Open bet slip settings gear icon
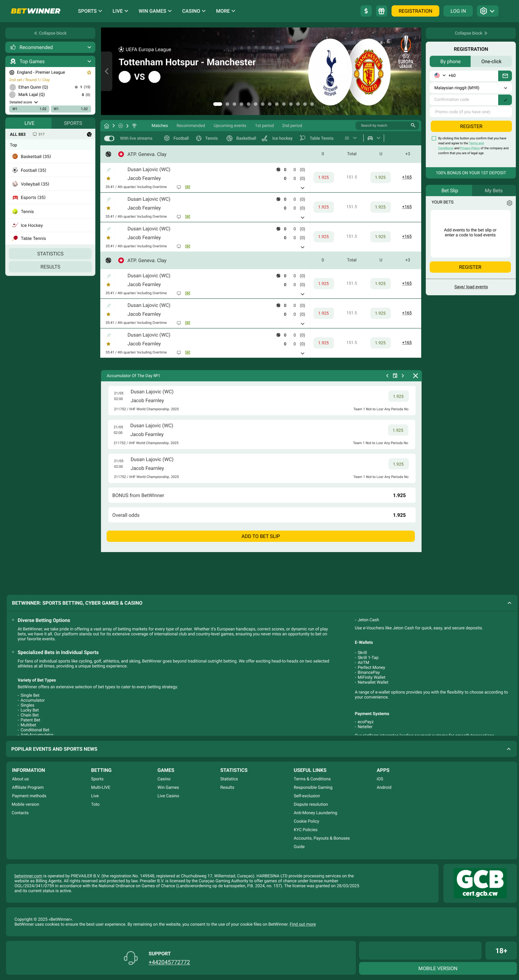 [509, 203]
